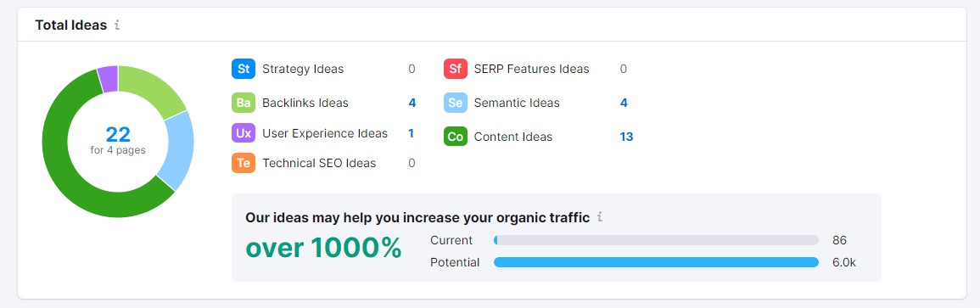Open the User Experience Ideas count 1
The image size is (980, 308).
412,133
